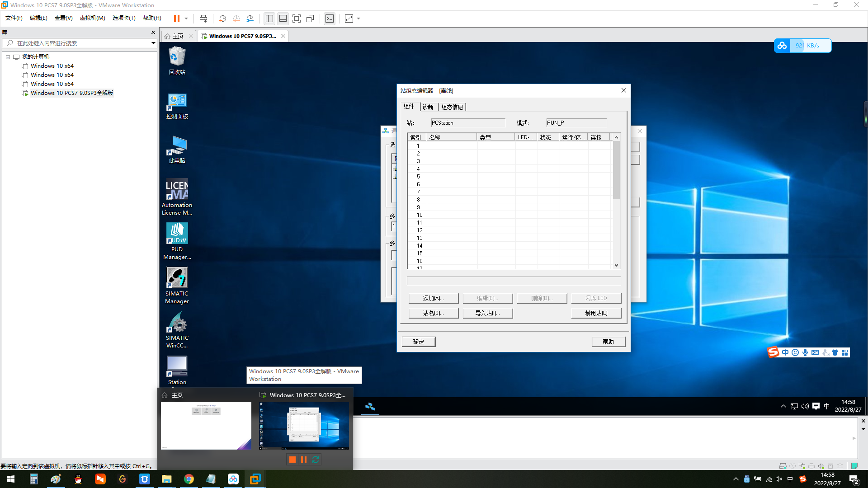Collapse the 我的计算机 tree node
Viewport: 868px width, 488px height.
click(x=8, y=57)
